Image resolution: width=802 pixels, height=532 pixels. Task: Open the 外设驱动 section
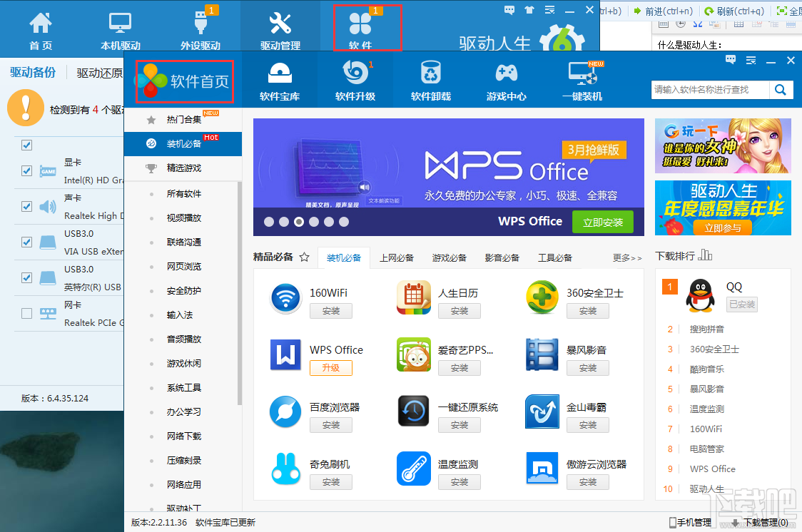pos(200,30)
